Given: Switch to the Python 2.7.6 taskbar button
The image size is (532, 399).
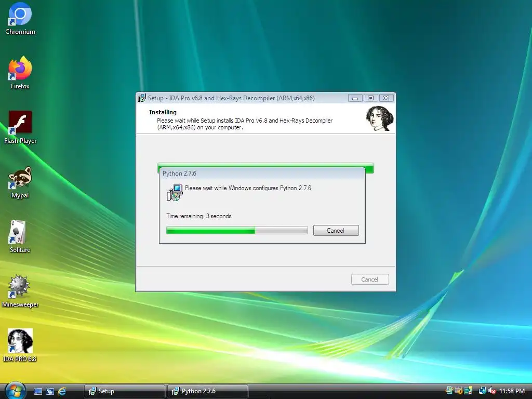Looking at the screenshot, I should [x=208, y=391].
